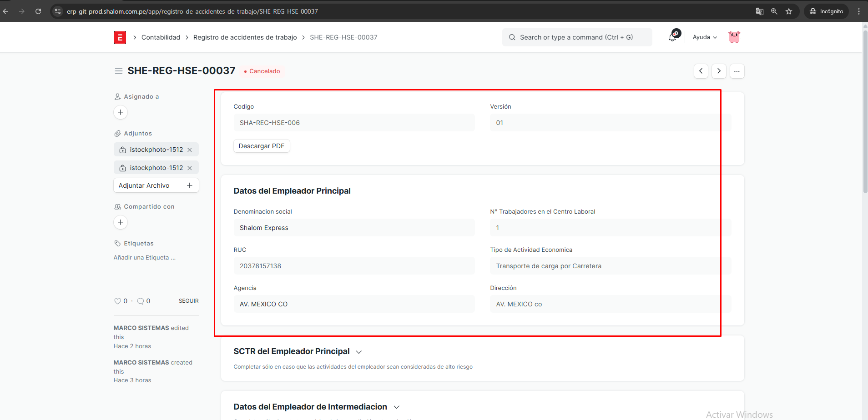The image size is (868, 420).
Task: Remove first istockphoto-1512 attachment
Action: click(190, 150)
